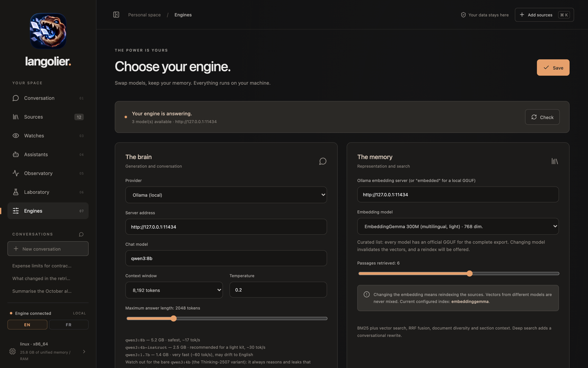Open the Context window dropdown

[x=174, y=290]
